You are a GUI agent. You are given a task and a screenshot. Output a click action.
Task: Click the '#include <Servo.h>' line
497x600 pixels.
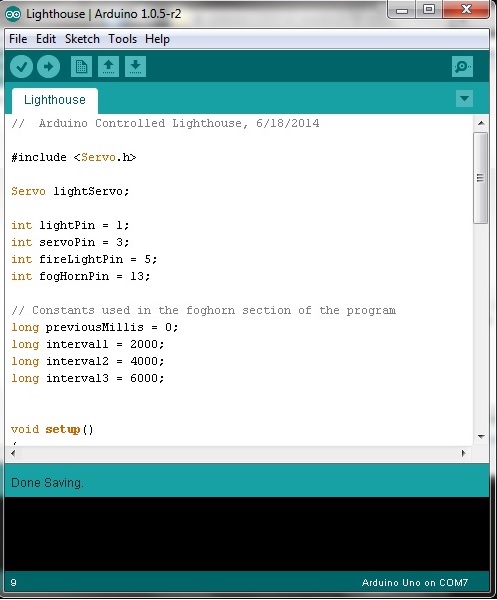coord(73,157)
